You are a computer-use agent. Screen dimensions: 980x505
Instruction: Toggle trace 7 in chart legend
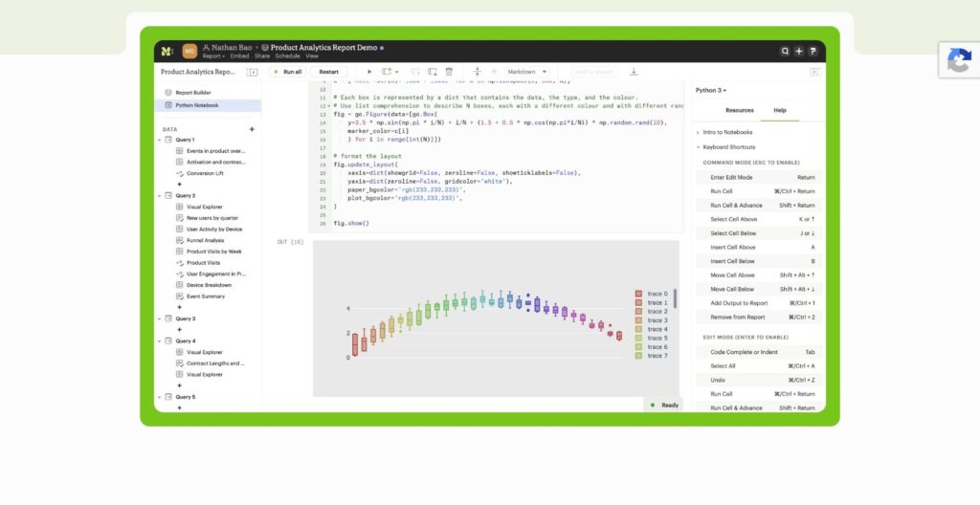[651, 356]
